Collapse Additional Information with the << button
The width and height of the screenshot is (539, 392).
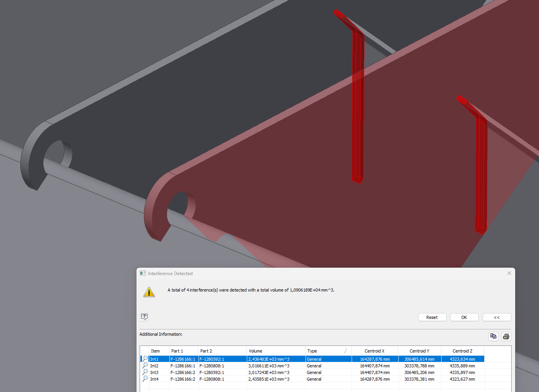pyautogui.click(x=496, y=317)
